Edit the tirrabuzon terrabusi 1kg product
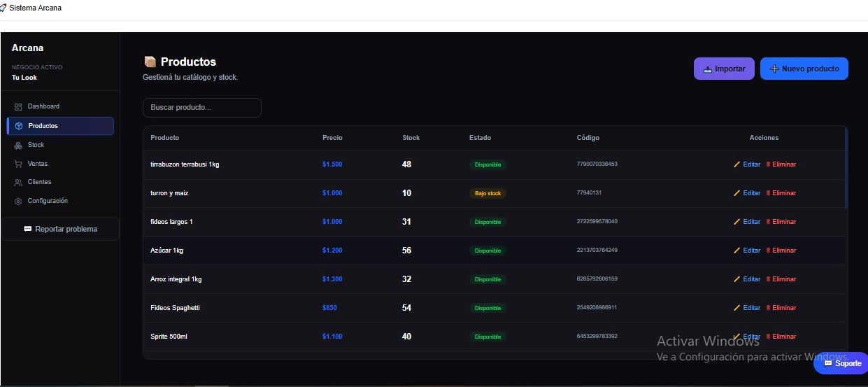Image resolution: width=868 pixels, height=387 pixels. (x=747, y=164)
